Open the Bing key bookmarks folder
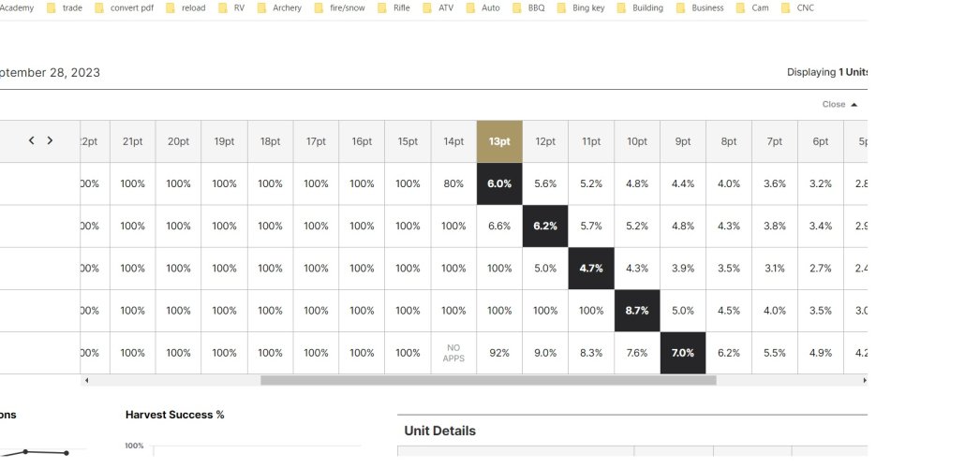 (580, 7)
